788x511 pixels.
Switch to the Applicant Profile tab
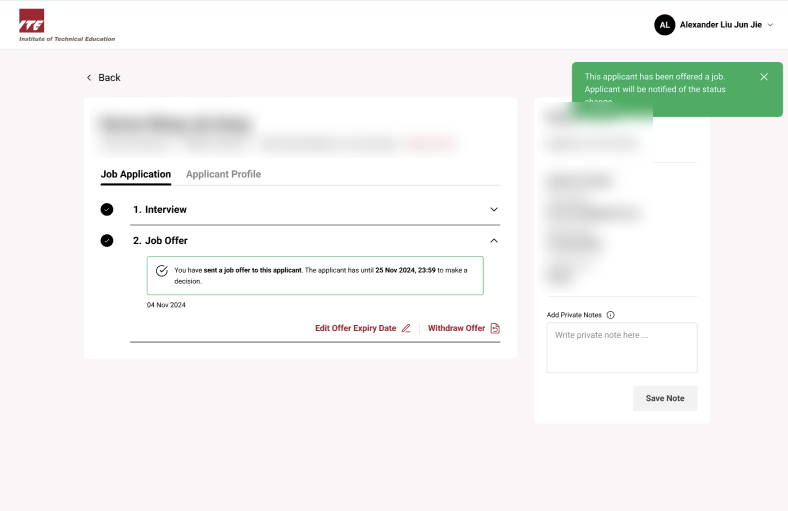[x=223, y=174]
